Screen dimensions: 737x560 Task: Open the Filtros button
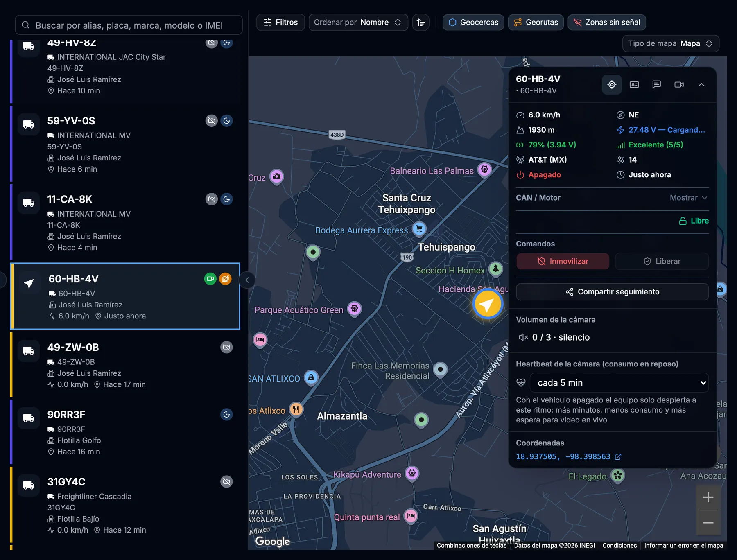[280, 23]
